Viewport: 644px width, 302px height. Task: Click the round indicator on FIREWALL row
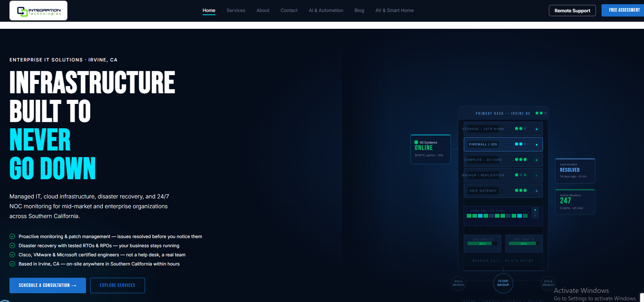(537, 145)
